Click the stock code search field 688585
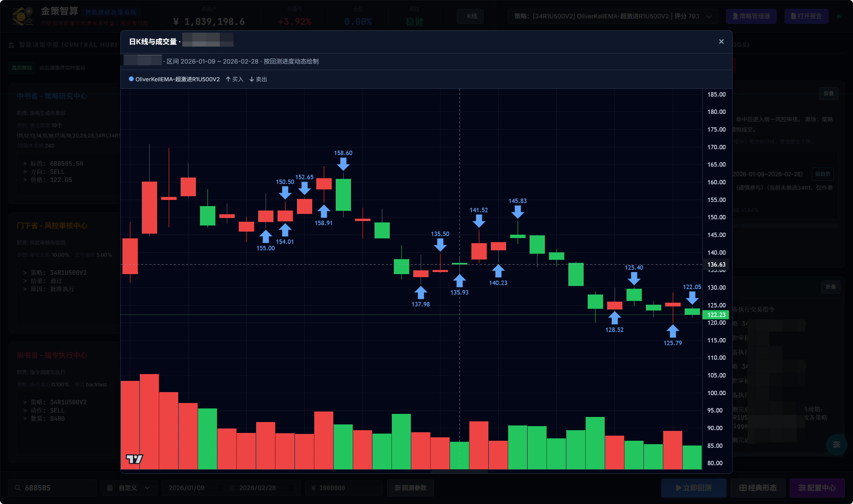This screenshot has width=853, height=504. coord(52,488)
